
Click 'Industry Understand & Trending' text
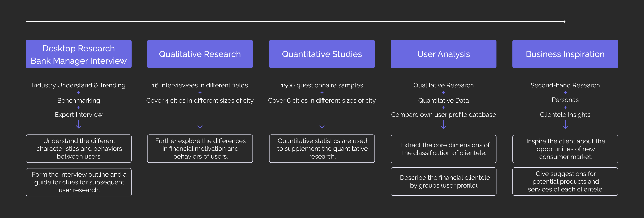coord(79,85)
